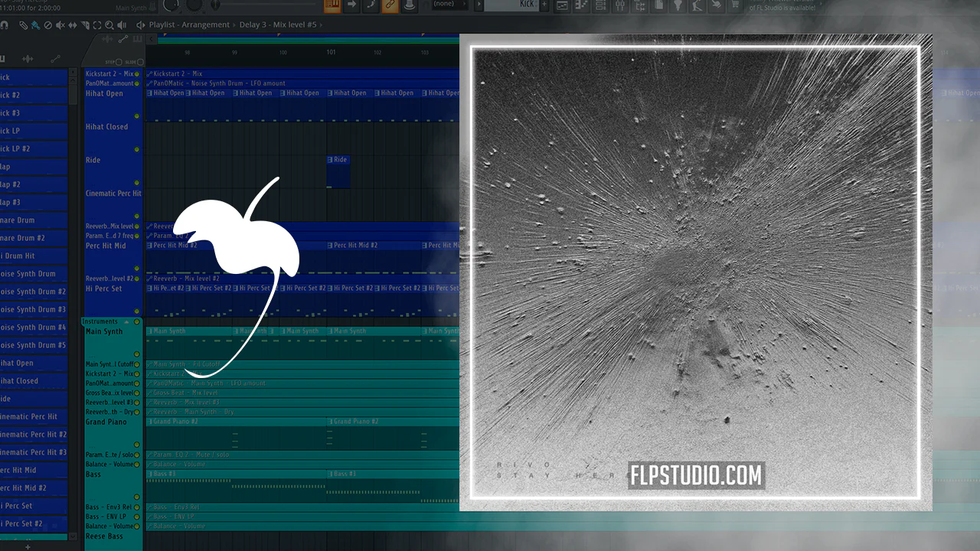This screenshot has width=980, height=551.
Task: Click bar 99 on the timeline ruler
Action: (x=235, y=53)
